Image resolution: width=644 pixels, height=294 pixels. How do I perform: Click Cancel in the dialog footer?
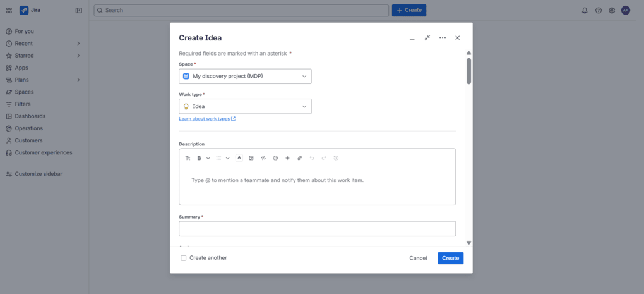[418, 258]
